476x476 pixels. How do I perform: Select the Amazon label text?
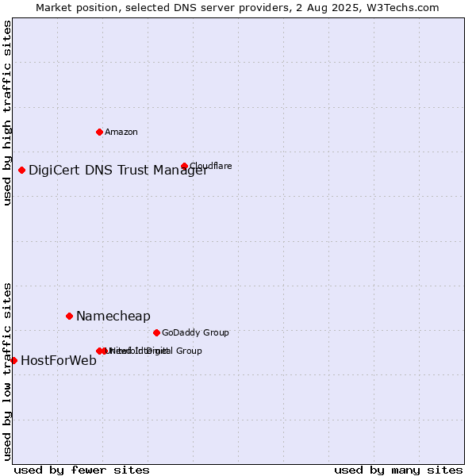121,132
